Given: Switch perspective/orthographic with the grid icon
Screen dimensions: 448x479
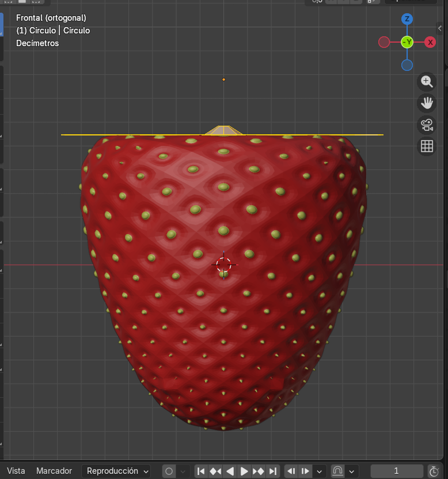Looking at the screenshot, I should (427, 146).
